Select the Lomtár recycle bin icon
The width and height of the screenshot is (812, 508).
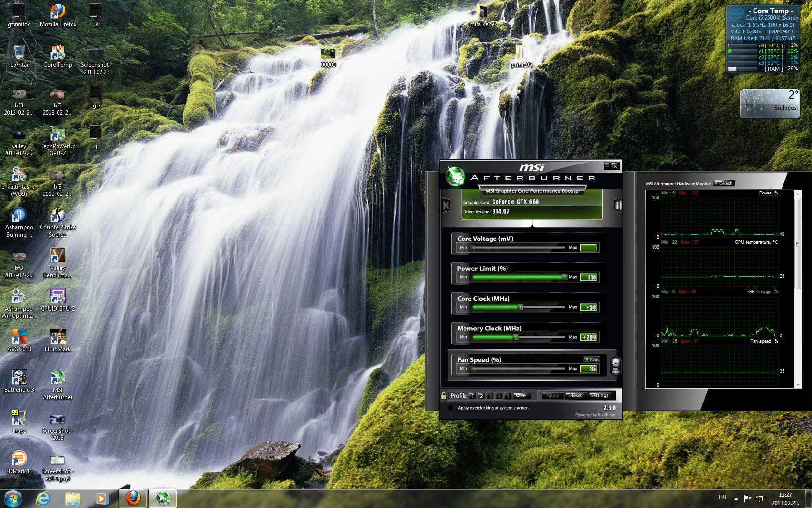(19, 56)
